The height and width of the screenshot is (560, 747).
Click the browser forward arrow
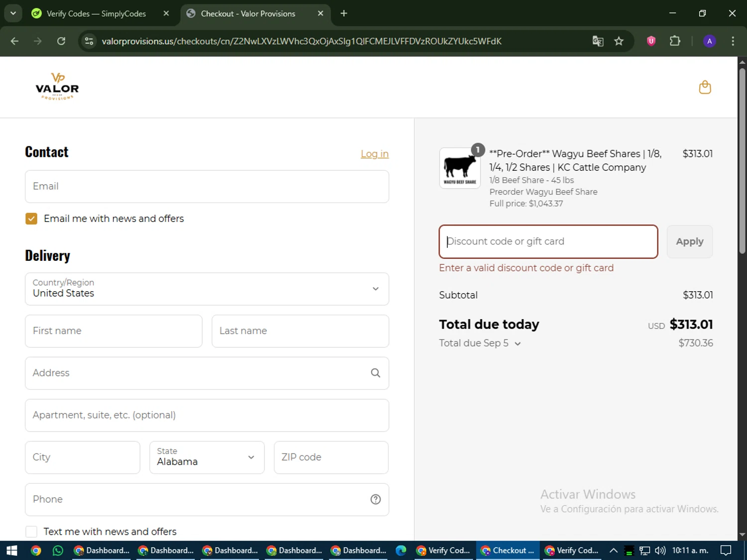pos(38,41)
